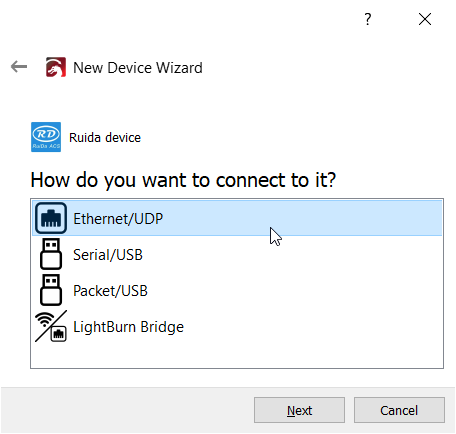Viewport: 456px width, 434px height.
Task: Select the Ethernet port icon
Action: 51,218
